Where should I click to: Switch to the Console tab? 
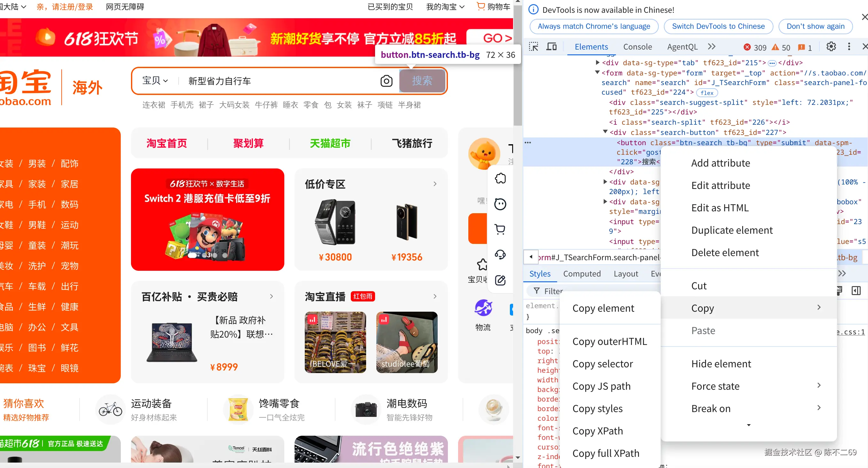click(637, 47)
